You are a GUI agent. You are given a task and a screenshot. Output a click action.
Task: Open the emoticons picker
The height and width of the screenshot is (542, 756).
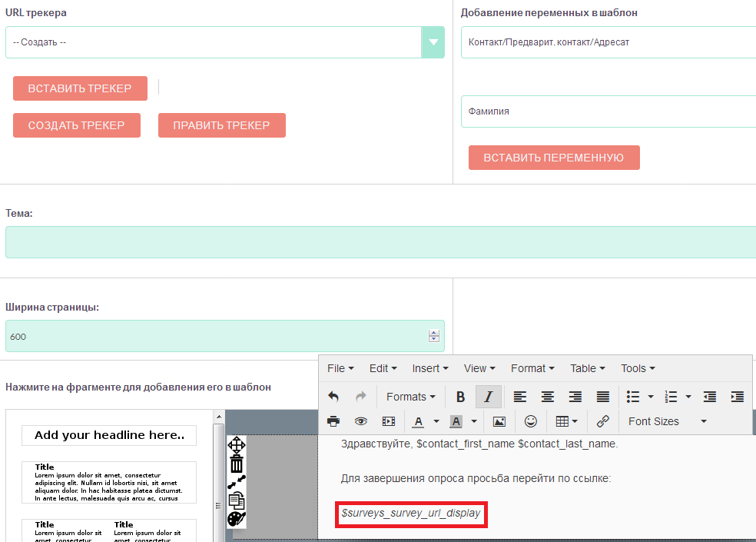530,421
